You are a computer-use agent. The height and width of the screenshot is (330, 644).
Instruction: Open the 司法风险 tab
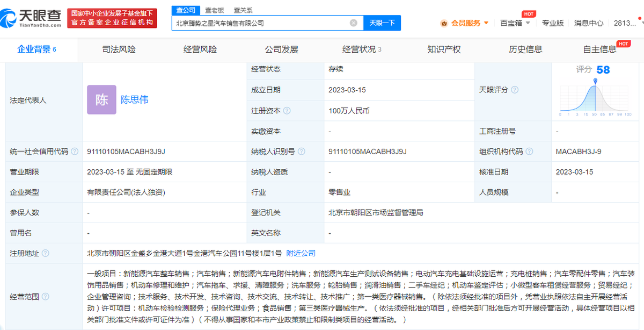(119, 49)
